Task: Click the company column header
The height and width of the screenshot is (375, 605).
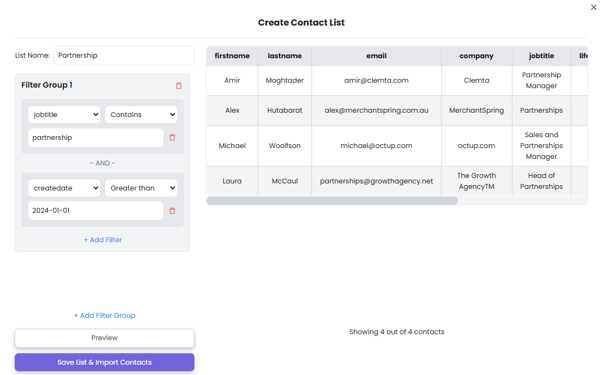Action: click(477, 56)
